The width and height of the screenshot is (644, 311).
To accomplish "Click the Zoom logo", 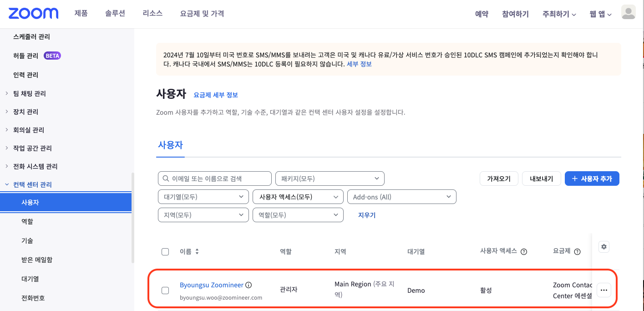I will click(x=33, y=13).
